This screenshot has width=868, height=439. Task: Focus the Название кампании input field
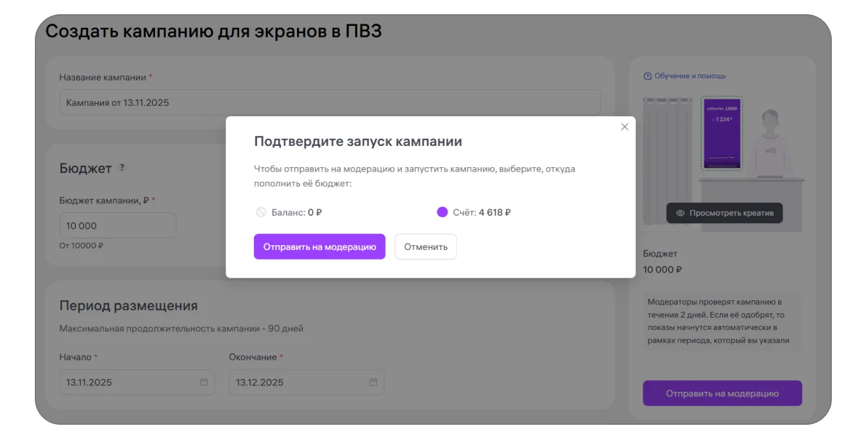point(329,103)
